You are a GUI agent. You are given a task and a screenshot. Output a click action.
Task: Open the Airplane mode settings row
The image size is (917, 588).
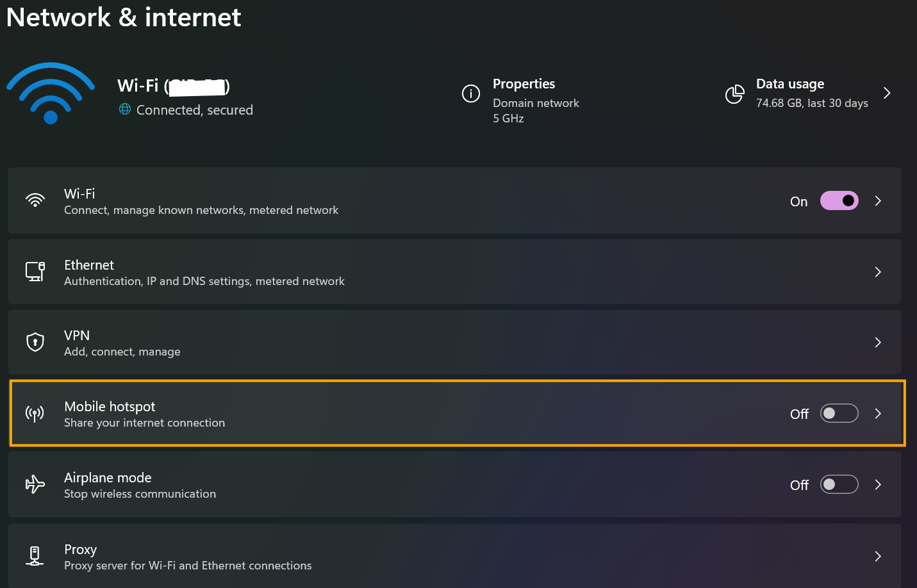pos(454,484)
